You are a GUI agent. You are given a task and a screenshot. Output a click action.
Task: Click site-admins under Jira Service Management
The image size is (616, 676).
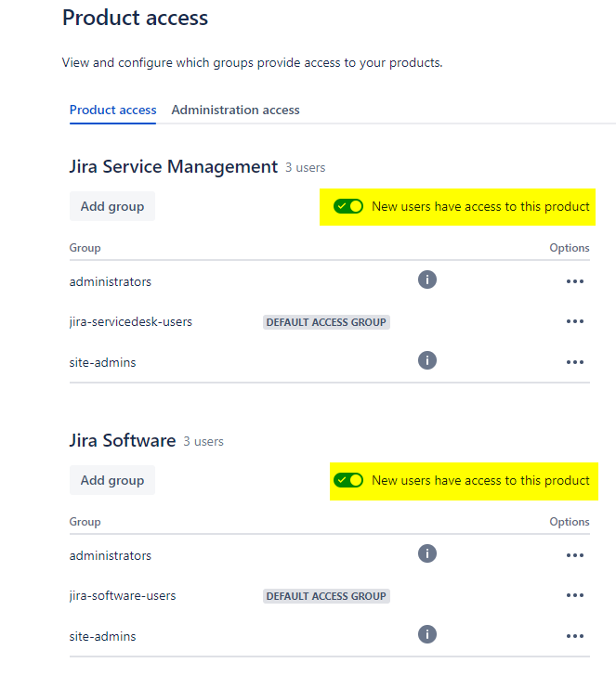[102, 362]
